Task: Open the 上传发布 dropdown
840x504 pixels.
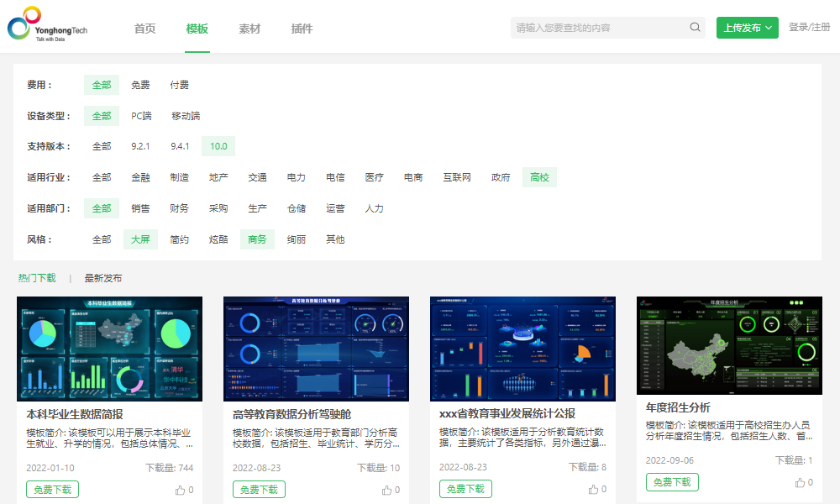Action: [747, 27]
